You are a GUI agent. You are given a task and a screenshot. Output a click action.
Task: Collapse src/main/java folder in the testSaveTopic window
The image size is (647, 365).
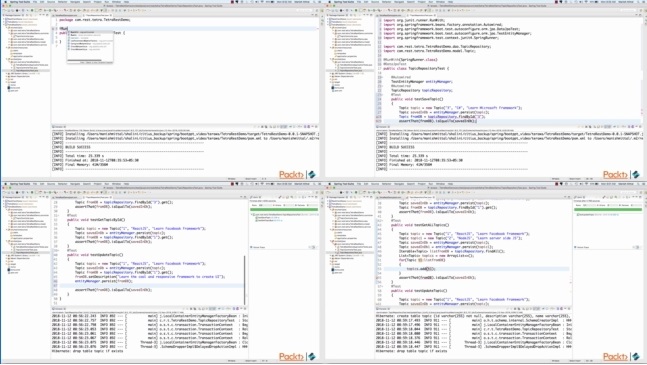coord(331,28)
